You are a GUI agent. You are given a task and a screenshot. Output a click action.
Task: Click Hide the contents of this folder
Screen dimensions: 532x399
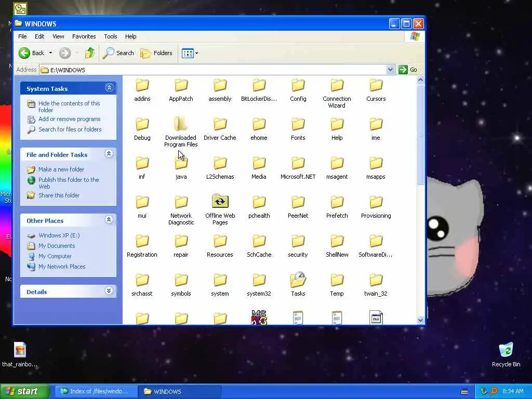tap(69, 107)
